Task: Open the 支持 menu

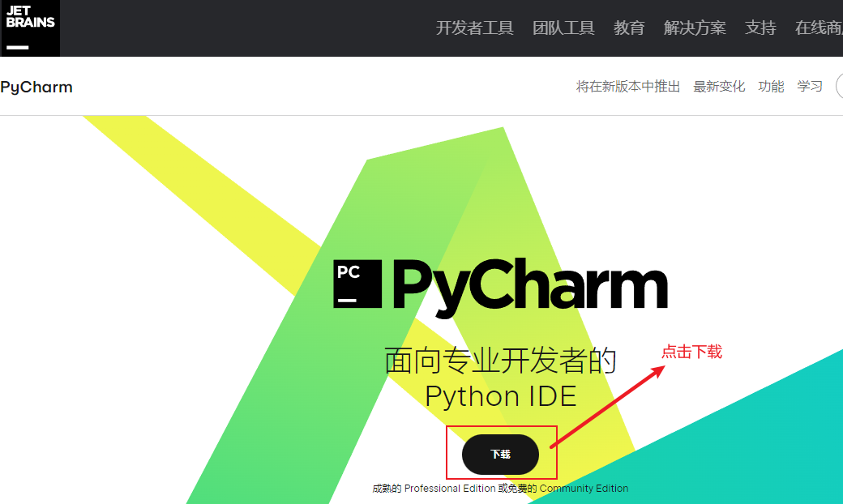Action: 760,28
